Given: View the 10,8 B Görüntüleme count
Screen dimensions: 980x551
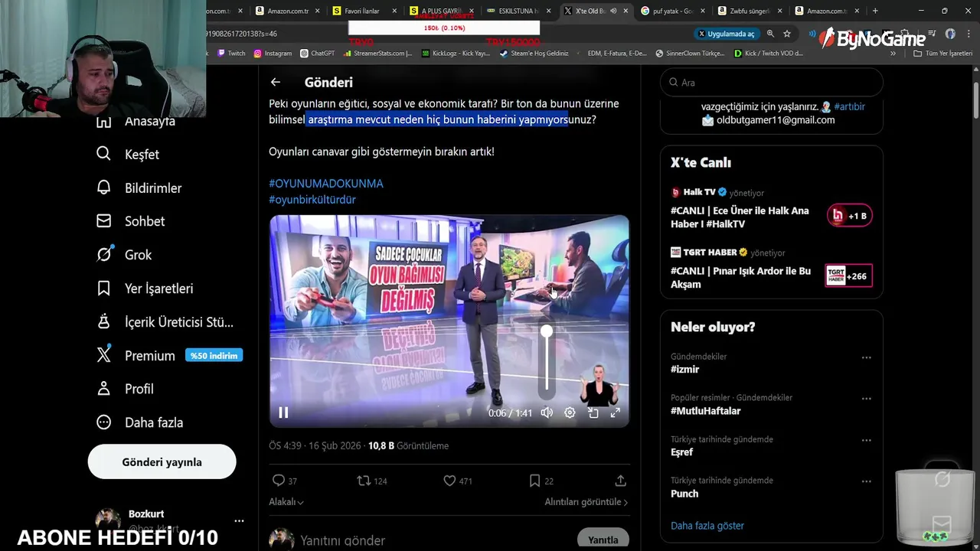Looking at the screenshot, I should (x=408, y=445).
